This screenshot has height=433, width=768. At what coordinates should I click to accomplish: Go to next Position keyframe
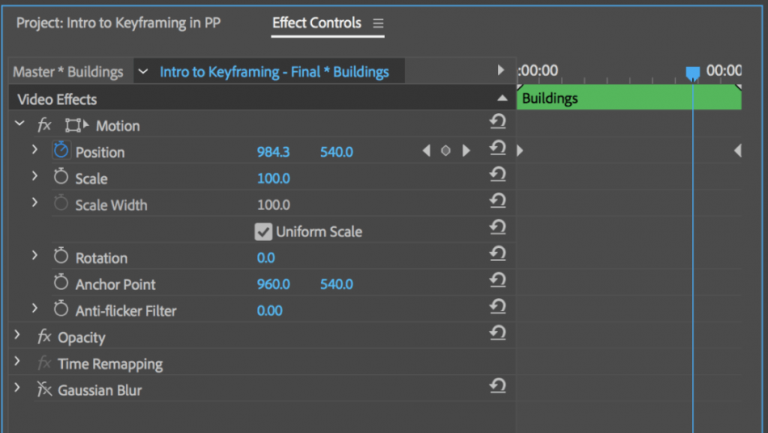(466, 151)
